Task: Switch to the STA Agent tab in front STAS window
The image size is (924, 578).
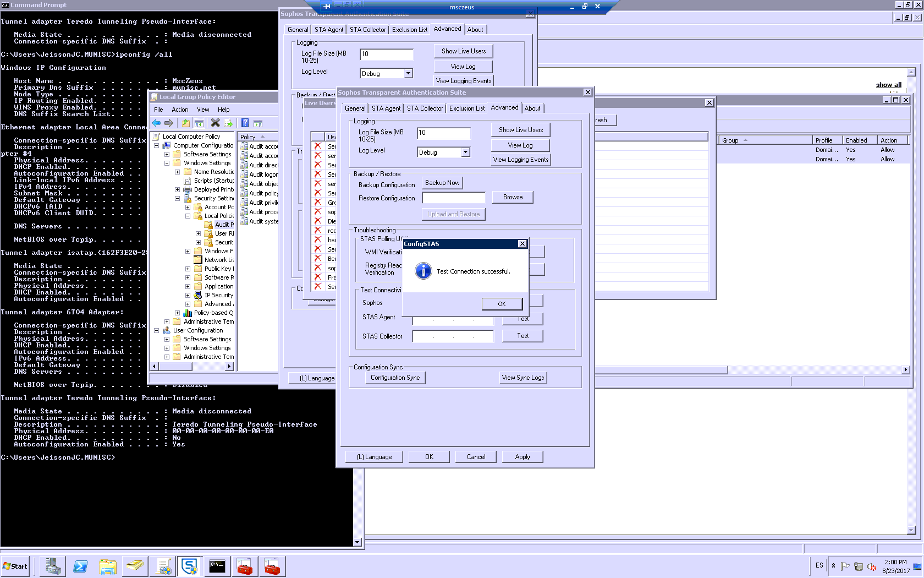Action: coord(386,108)
